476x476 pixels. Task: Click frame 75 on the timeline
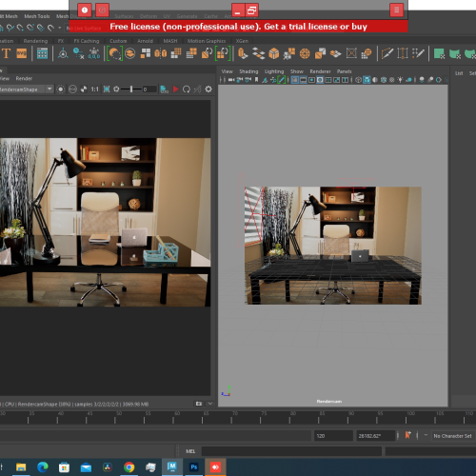tap(261, 417)
